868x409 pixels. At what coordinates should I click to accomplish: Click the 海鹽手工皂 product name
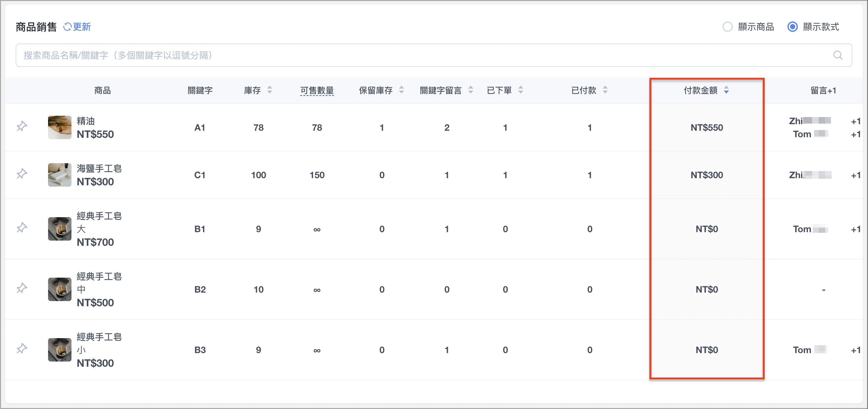coord(99,168)
